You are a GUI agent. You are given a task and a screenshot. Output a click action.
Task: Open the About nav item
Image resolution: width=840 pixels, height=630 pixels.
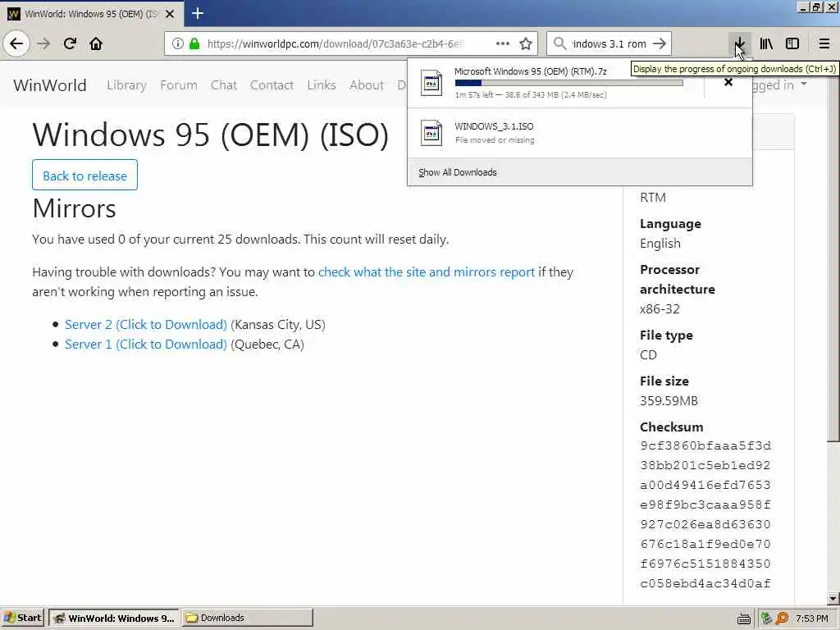tap(367, 85)
